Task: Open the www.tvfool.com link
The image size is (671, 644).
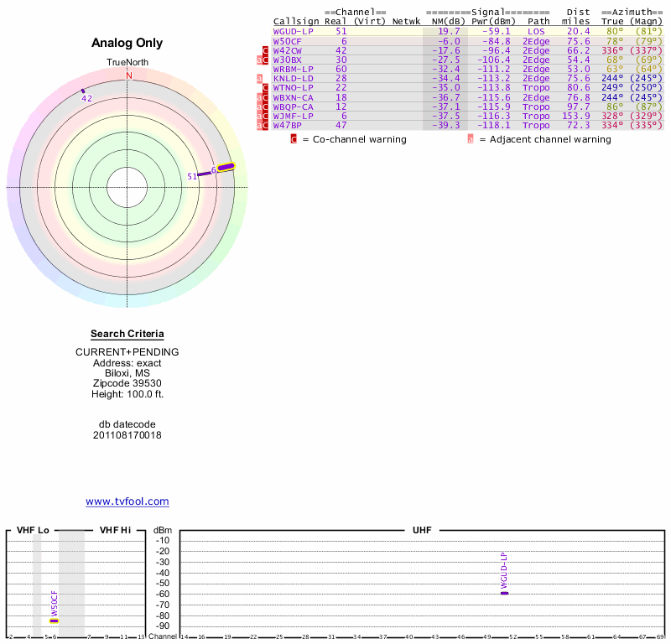Action: (127, 501)
